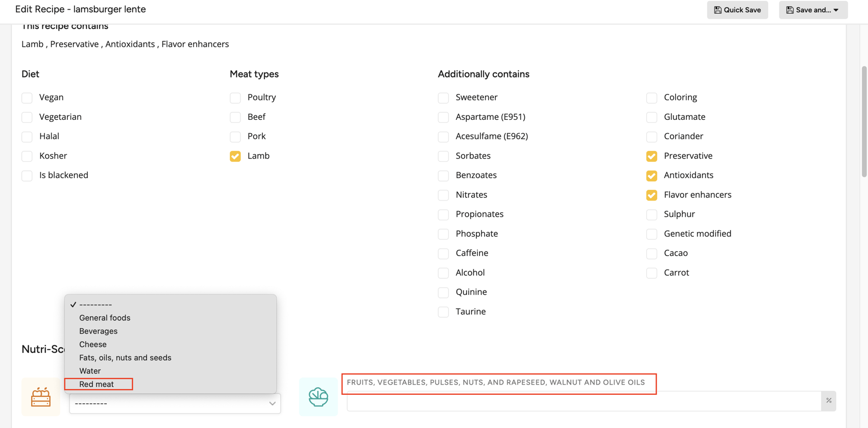Screen dimensions: 868x428
Task: Mark recipe as containing Taurine
Action: (444, 312)
